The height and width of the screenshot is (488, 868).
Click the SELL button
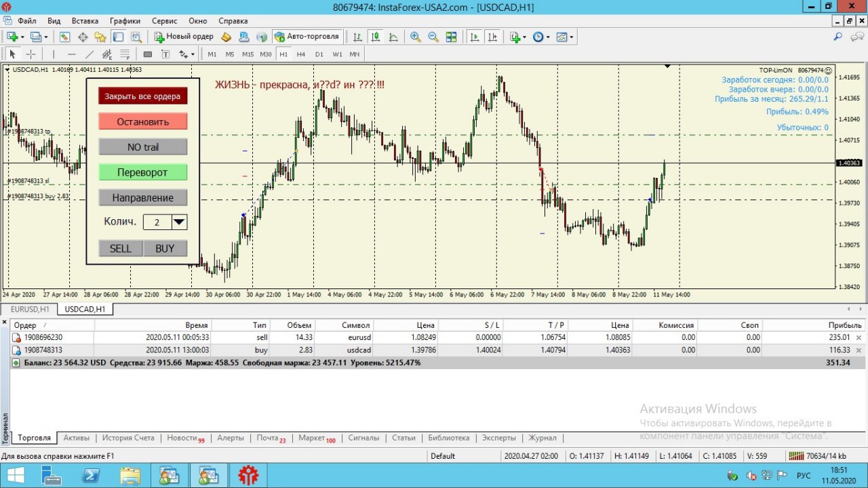[x=121, y=248]
